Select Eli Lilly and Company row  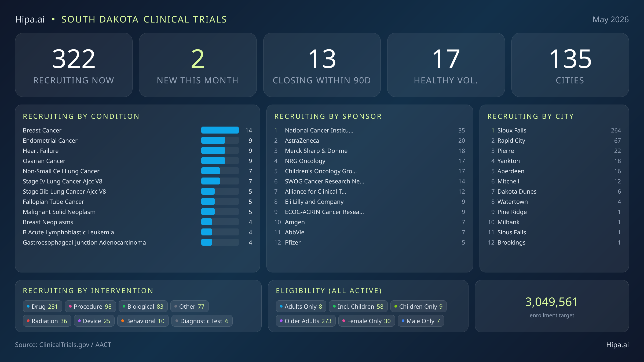click(369, 201)
